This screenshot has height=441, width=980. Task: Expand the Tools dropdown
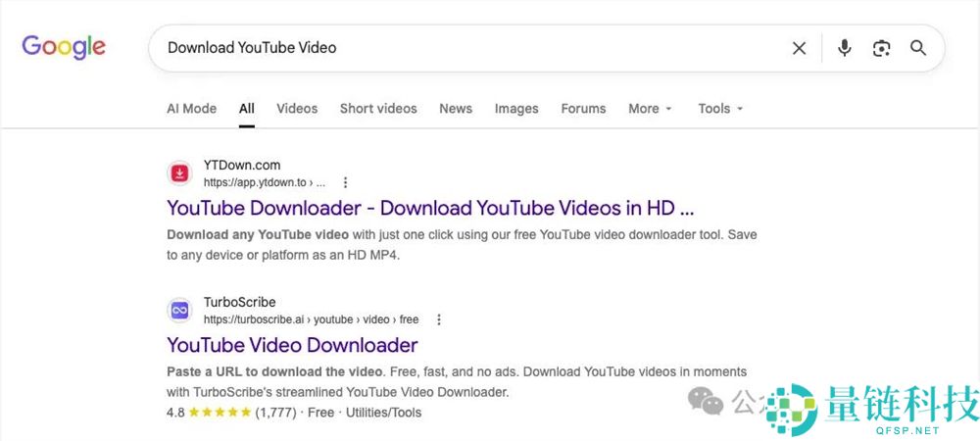(x=720, y=108)
